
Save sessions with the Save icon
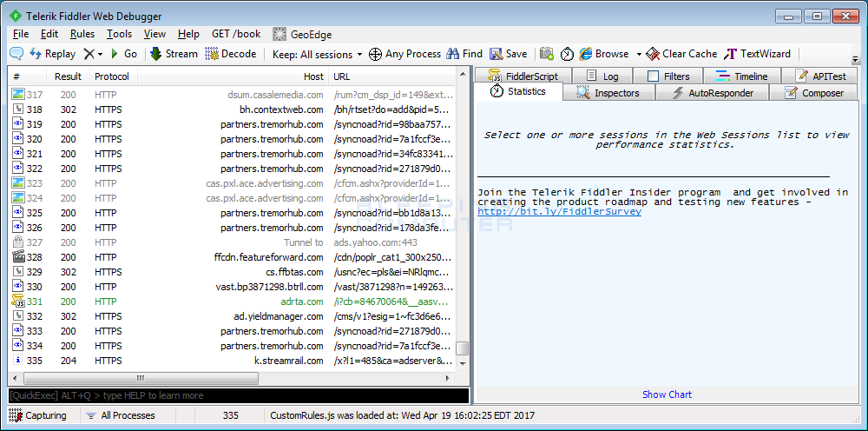coord(508,54)
